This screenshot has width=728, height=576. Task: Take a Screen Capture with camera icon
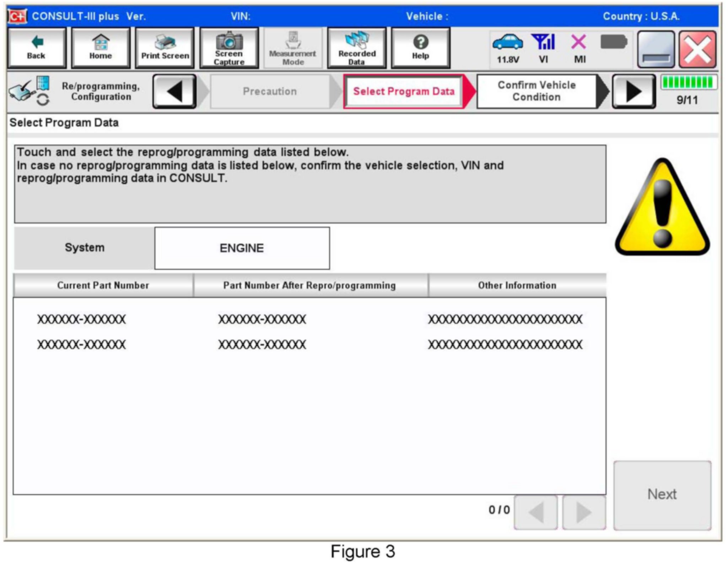(229, 48)
